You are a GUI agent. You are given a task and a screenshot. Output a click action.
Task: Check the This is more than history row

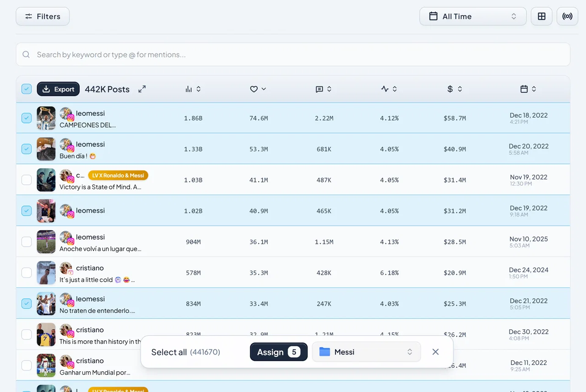(27, 334)
